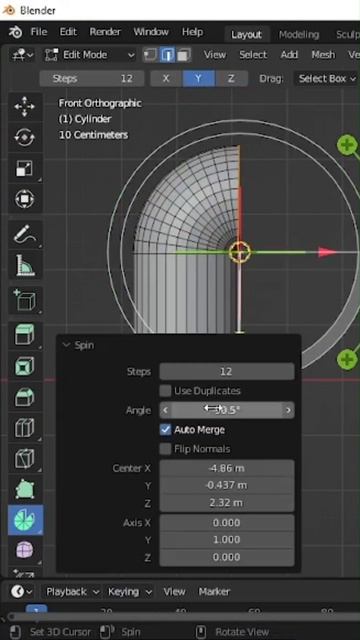Click the Axis X field 0.000
360x640 pixels.
coord(227,523)
